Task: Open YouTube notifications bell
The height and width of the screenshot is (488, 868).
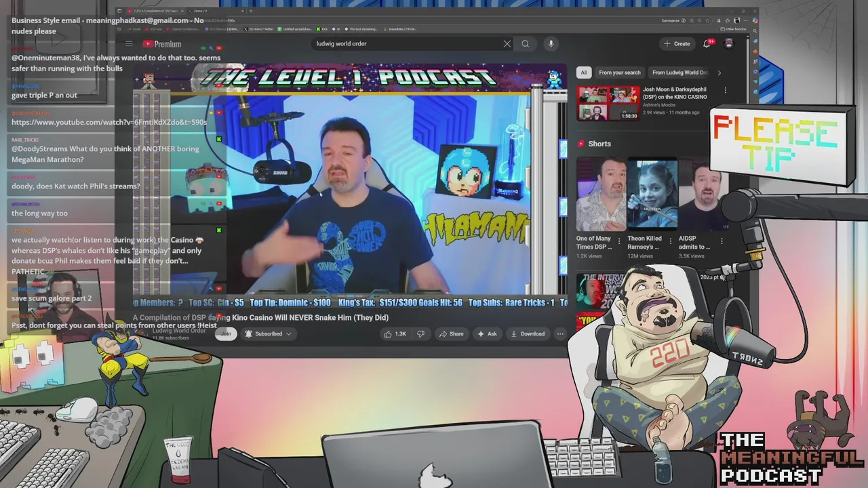Action: click(707, 43)
